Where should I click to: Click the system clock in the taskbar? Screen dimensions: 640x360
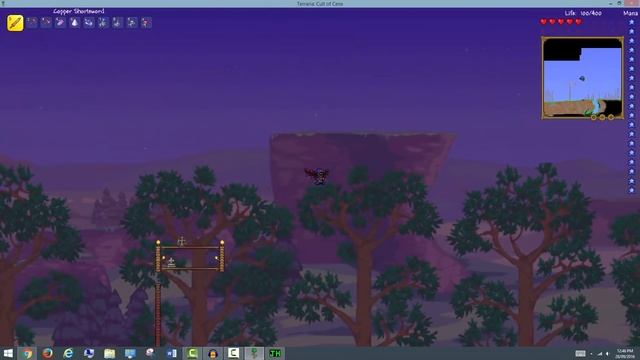625,353
